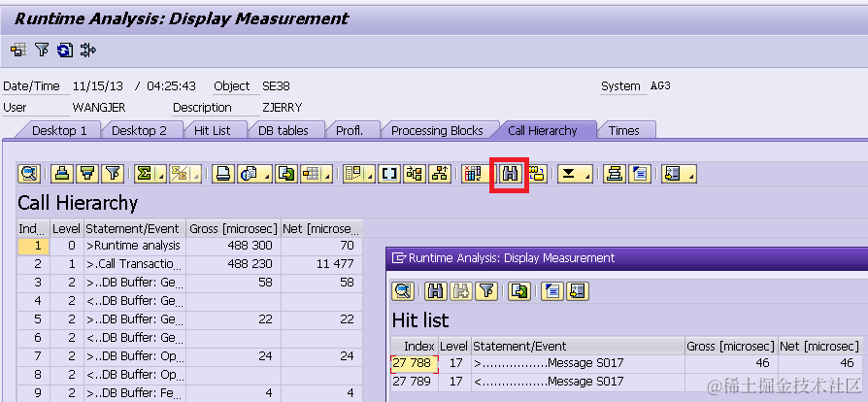Click the blue refresh icon under the title
The image size is (868, 402).
click(x=65, y=50)
